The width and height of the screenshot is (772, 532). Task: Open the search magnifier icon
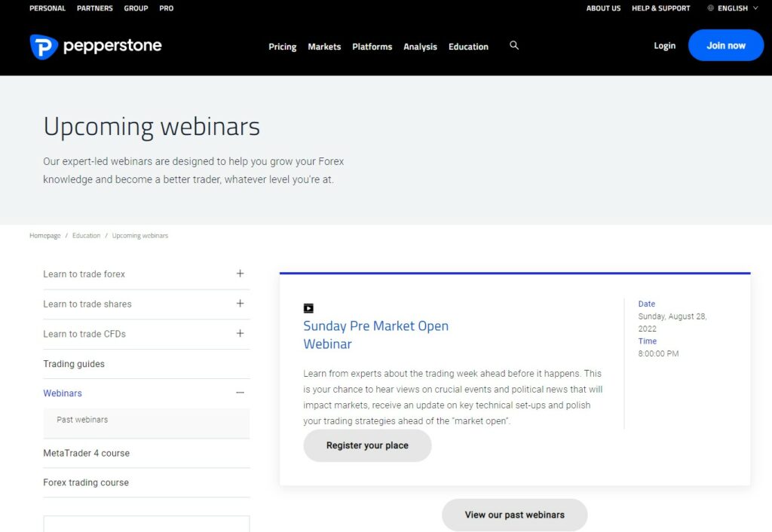[514, 45]
